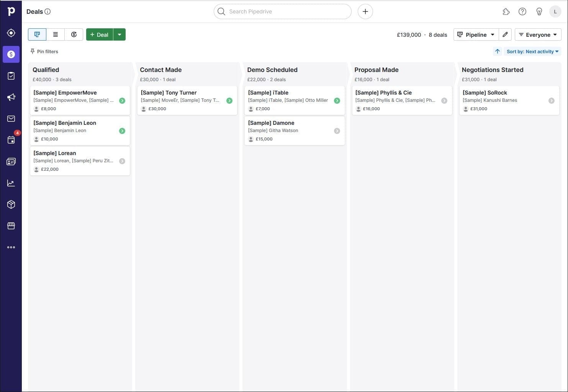The image size is (568, 392).
Task: Switch to list view of deals
Action: pyautogui.click(x=55, y=34)
